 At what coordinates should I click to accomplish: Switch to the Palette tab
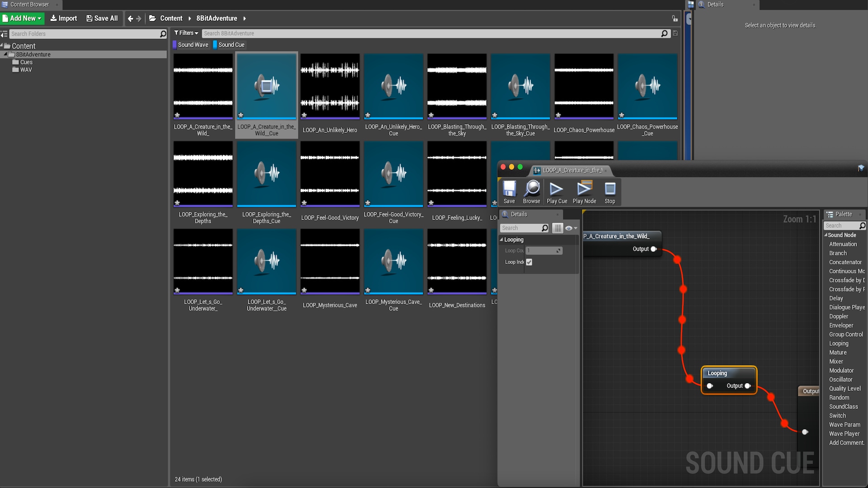(843, 214)
